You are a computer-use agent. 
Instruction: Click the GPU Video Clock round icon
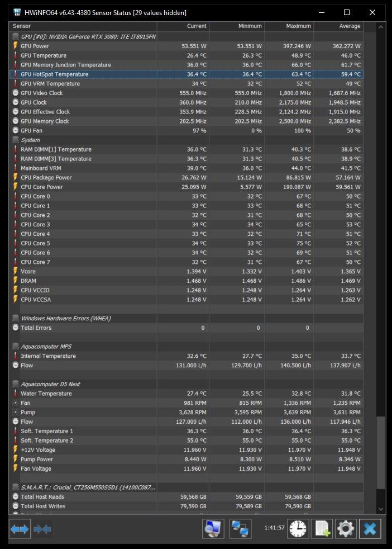coord(16,93)
